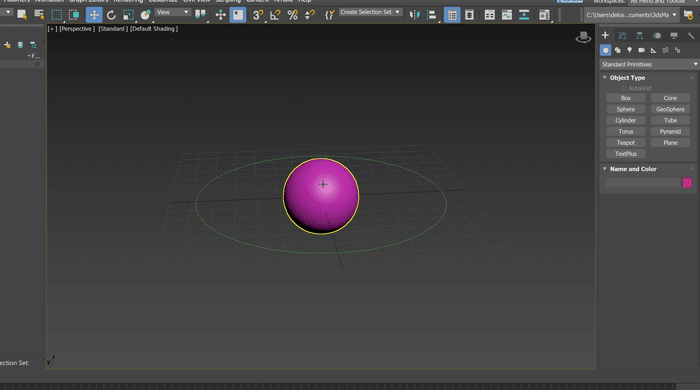Switch to Utilities panel tab
700x390 pixels.
click(x=691, y=35)
